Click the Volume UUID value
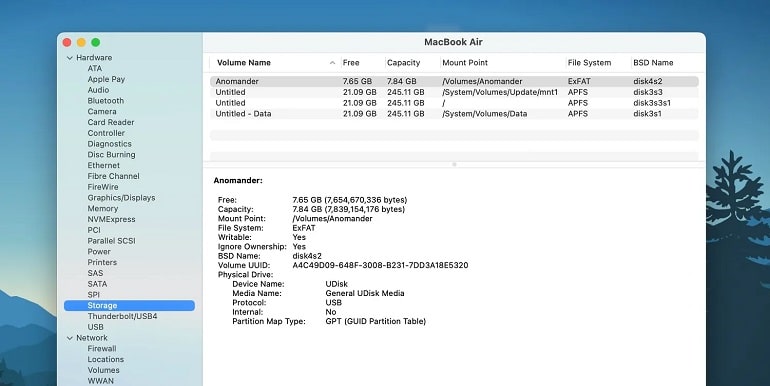 coord(380,266)
